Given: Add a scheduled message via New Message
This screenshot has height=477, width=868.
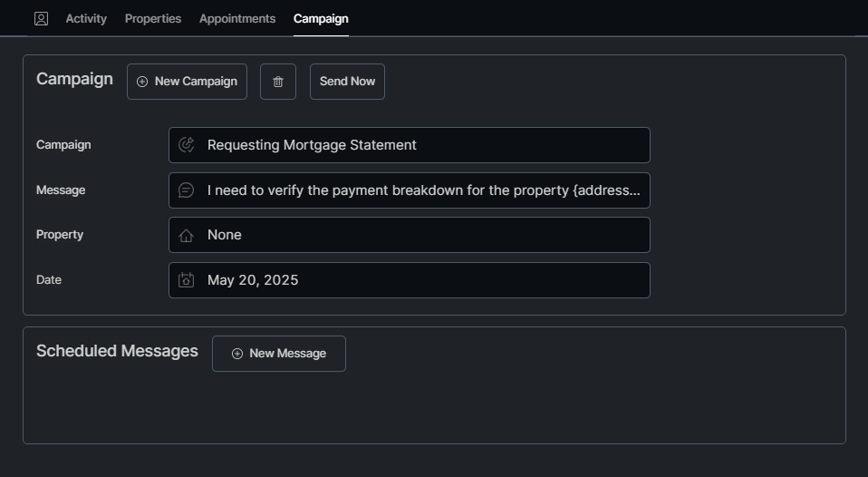Looking at the screenshot, I should [279, 354].
